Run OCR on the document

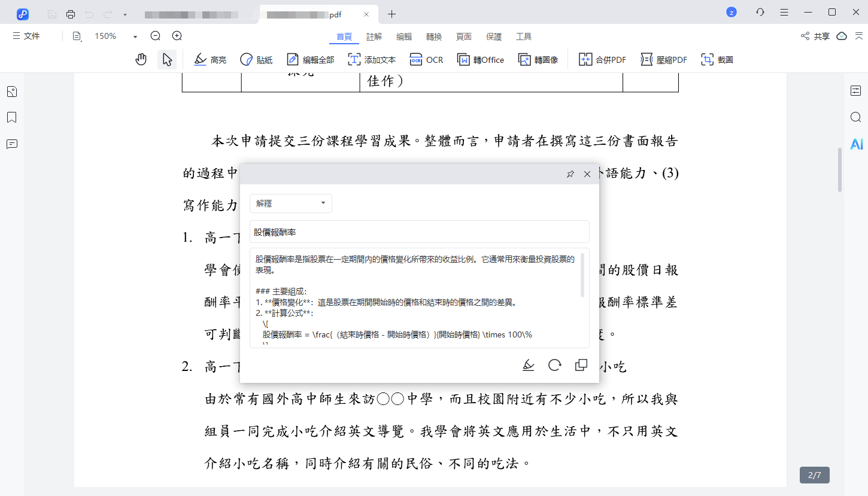coord(426,59)
